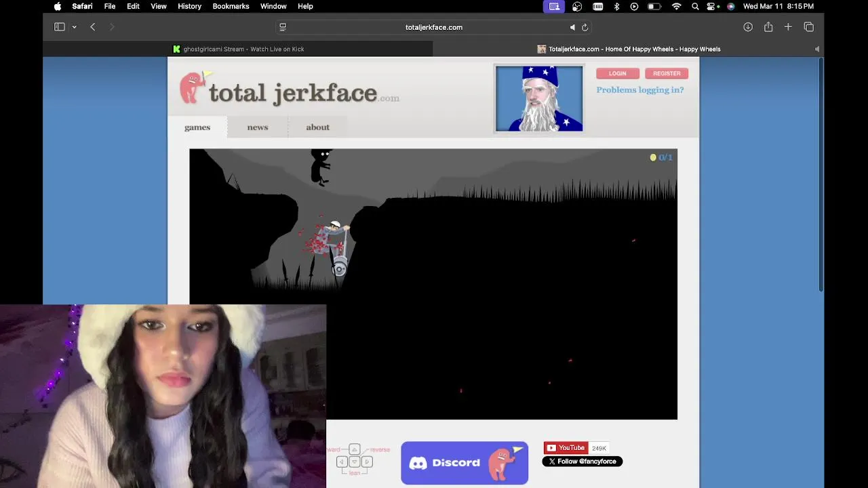Click the up arrow key in controls diagram

pos(354,449)
